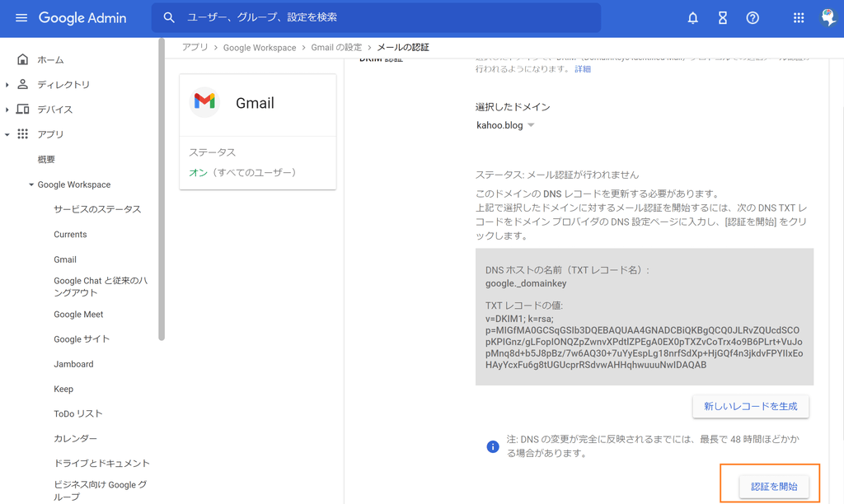The width and height of the screenshot is (844, 504).
Task: Open カレンダー in the sidebar
Action: point(75,438)
